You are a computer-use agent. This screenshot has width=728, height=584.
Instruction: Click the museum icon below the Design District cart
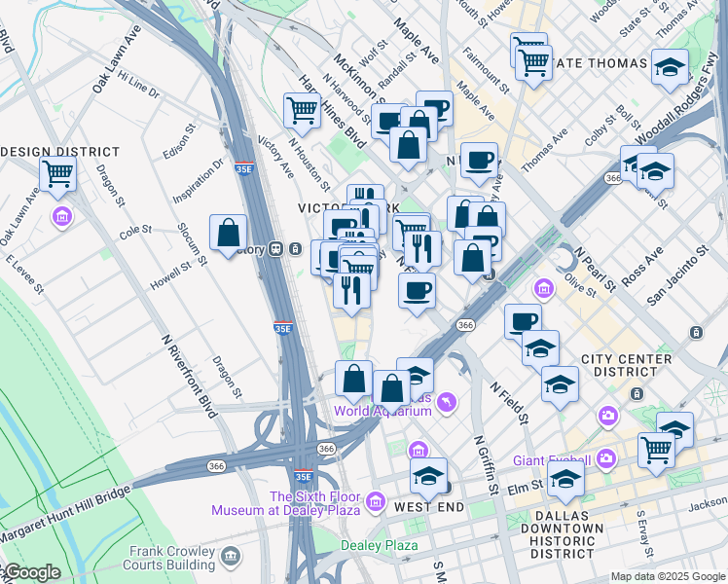(61, 215)
